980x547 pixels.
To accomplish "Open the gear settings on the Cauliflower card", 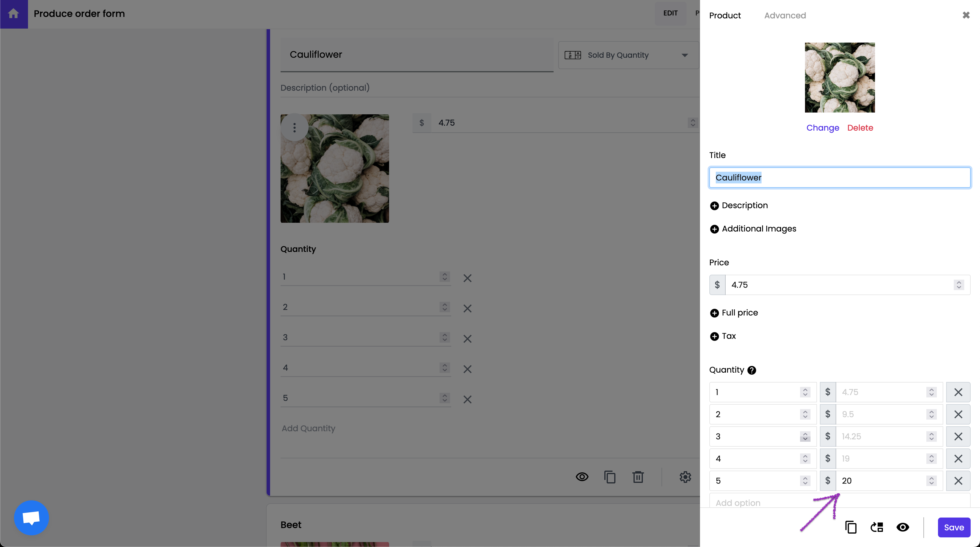I will (685, 477).
